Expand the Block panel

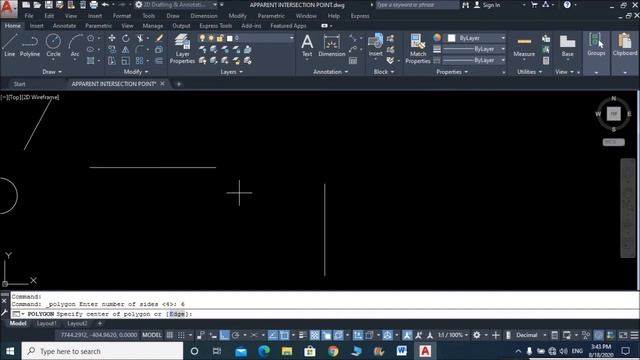point(384,72)
